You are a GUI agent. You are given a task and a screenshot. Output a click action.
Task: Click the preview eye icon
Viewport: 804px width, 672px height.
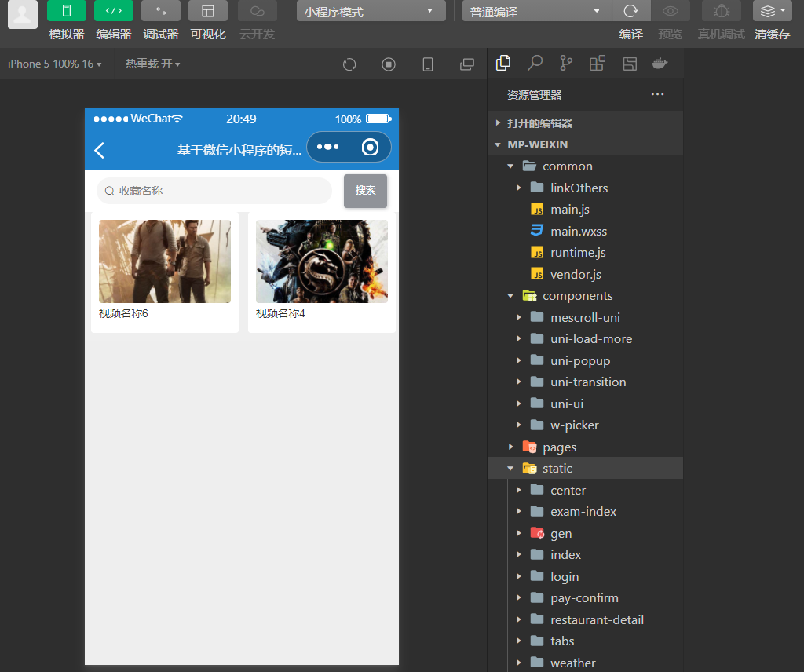[671, 11]
